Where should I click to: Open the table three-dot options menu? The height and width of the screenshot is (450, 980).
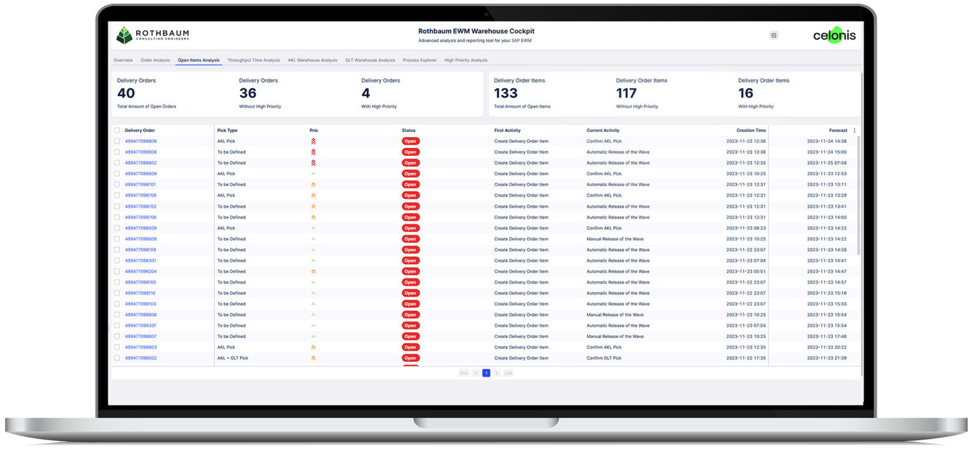[x=854, y=131]
